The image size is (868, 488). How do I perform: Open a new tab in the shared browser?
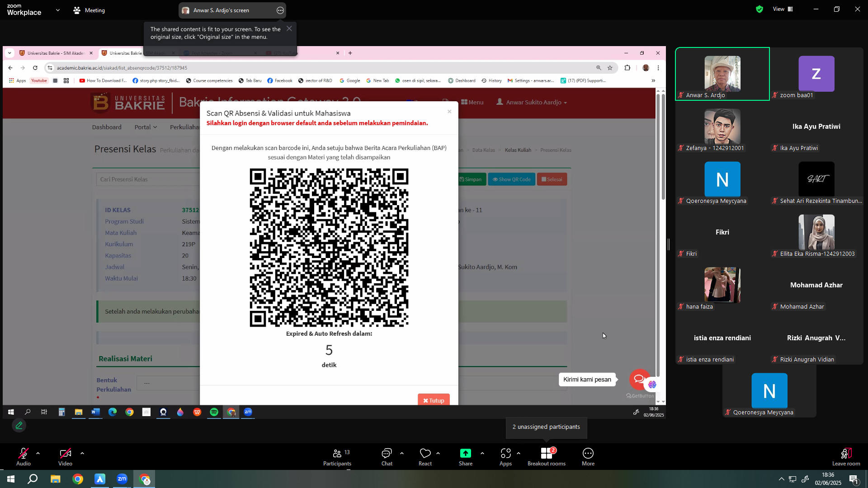tap(350, 53)
